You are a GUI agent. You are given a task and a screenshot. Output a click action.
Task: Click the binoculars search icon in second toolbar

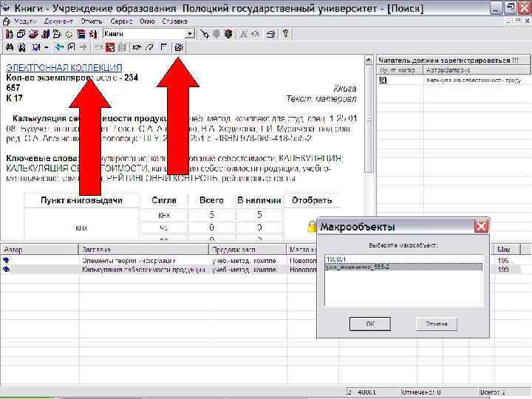coord(10,47)
